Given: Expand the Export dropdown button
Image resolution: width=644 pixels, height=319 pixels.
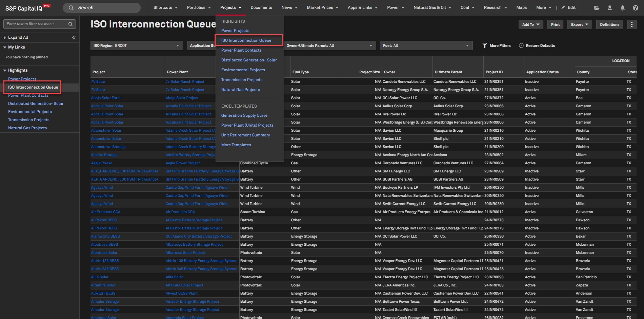Looking at the screenshot, I should tap(579, 24).
